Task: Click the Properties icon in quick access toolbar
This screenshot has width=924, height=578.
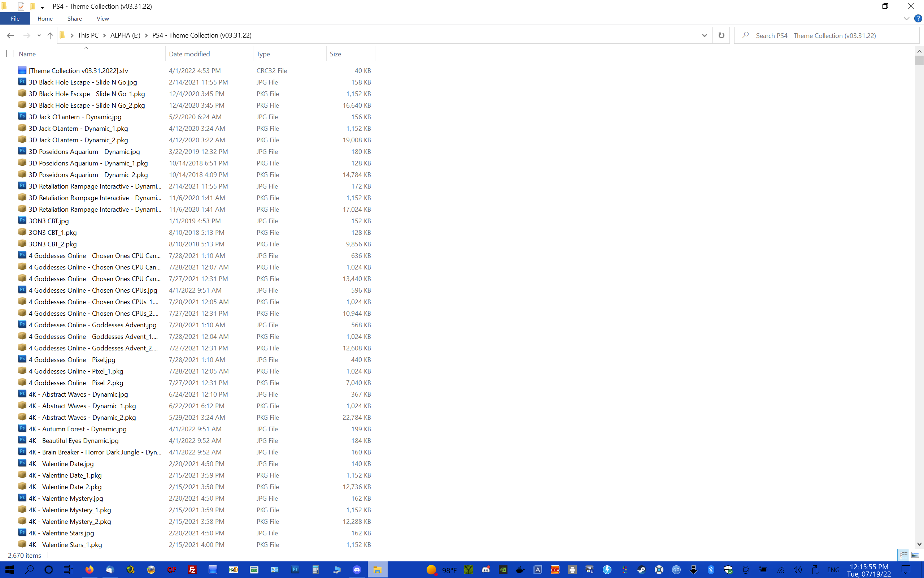Action: (21, 6)
